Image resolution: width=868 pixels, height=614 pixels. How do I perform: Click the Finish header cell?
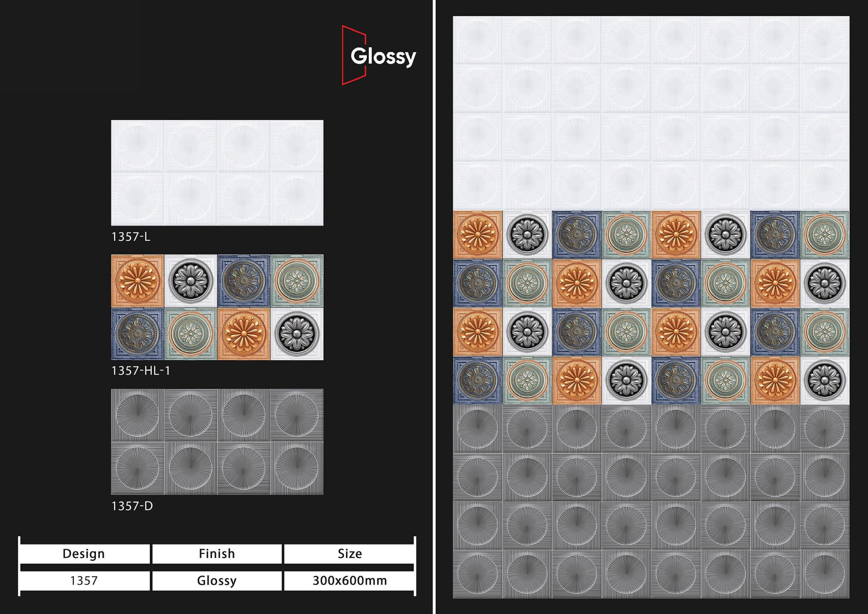[217, 554]
